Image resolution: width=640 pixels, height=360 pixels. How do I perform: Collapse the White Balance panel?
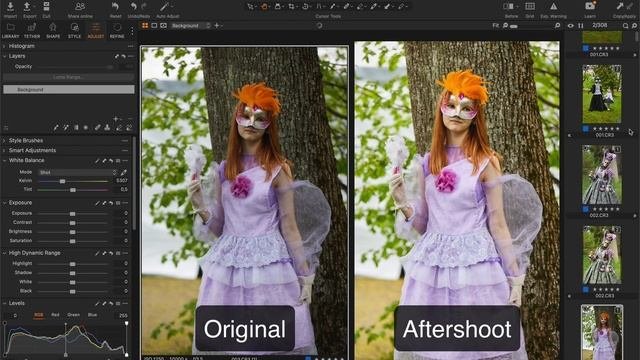tap(4, 160)
